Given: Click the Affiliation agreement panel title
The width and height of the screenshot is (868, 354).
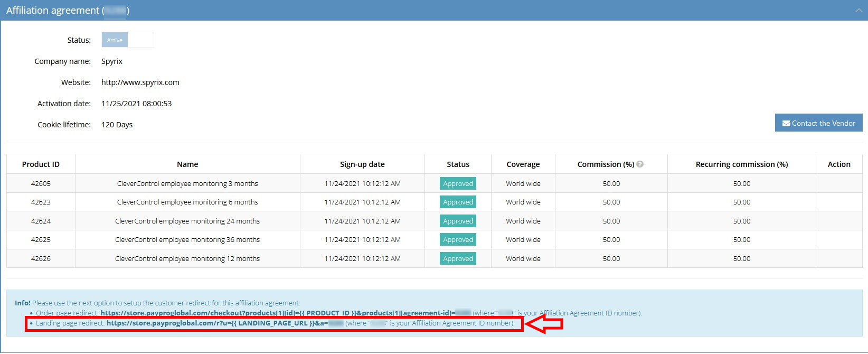Looking at the screenshot, I should tap(68, 11).
